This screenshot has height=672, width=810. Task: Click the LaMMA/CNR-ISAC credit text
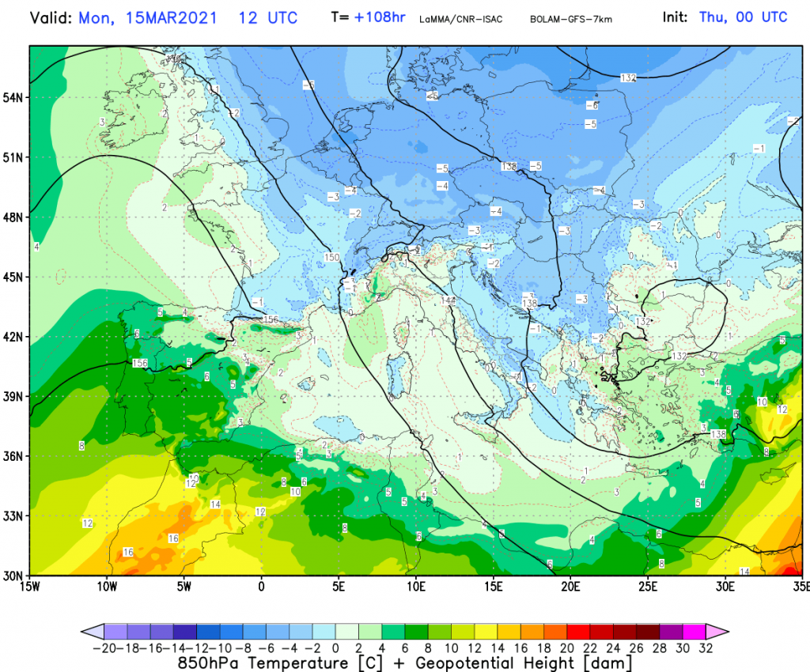[x=459, y=18]
